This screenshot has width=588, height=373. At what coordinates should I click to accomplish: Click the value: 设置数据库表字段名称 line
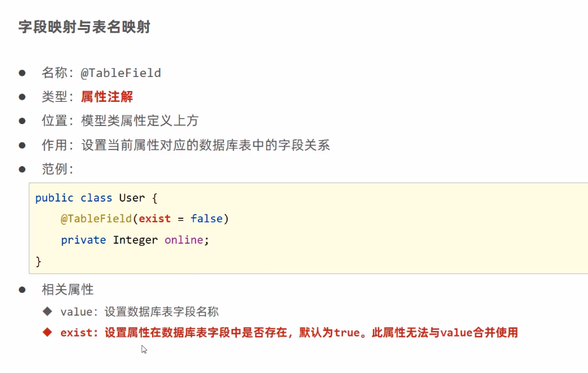click(139, 312)
